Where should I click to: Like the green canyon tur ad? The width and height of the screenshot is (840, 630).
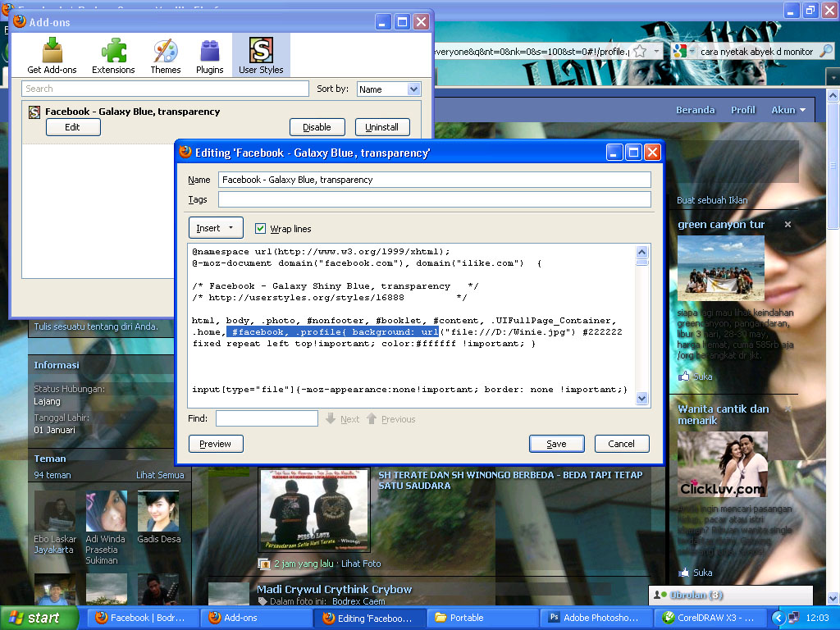(x=696, y=377)
